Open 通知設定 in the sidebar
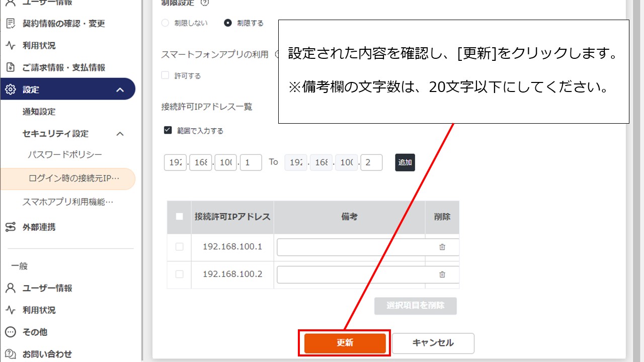644x362 pixels. [39, 112]
